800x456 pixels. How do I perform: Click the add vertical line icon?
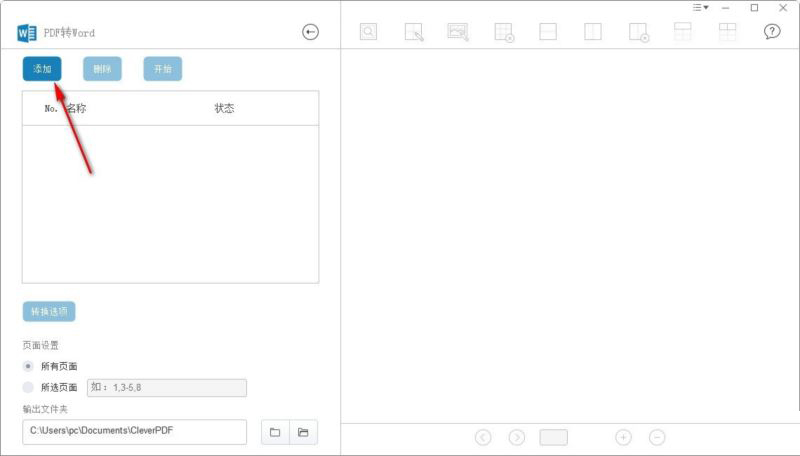coord(593,32)
